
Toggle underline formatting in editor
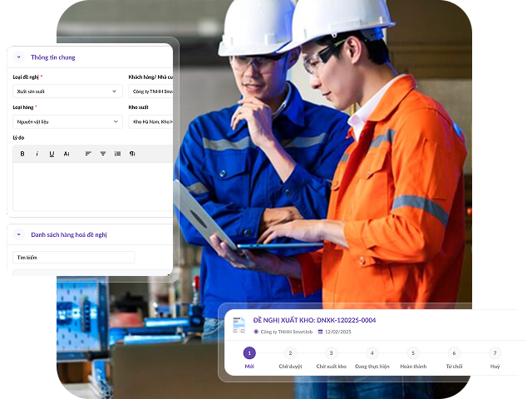52,154
